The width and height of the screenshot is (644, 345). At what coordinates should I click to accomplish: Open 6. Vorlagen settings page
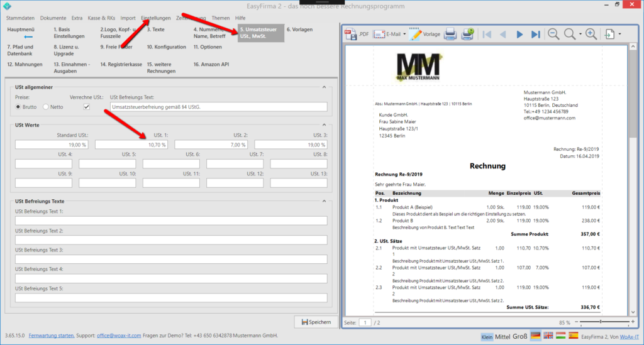coord(299,30)
